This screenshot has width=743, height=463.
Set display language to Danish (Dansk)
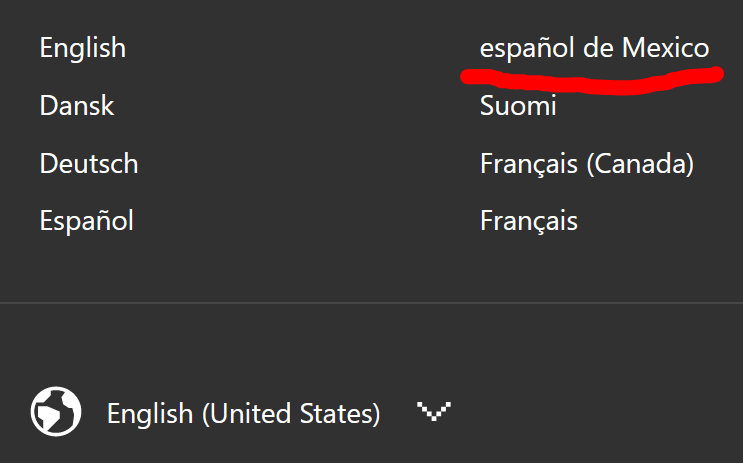click(77, 105)
